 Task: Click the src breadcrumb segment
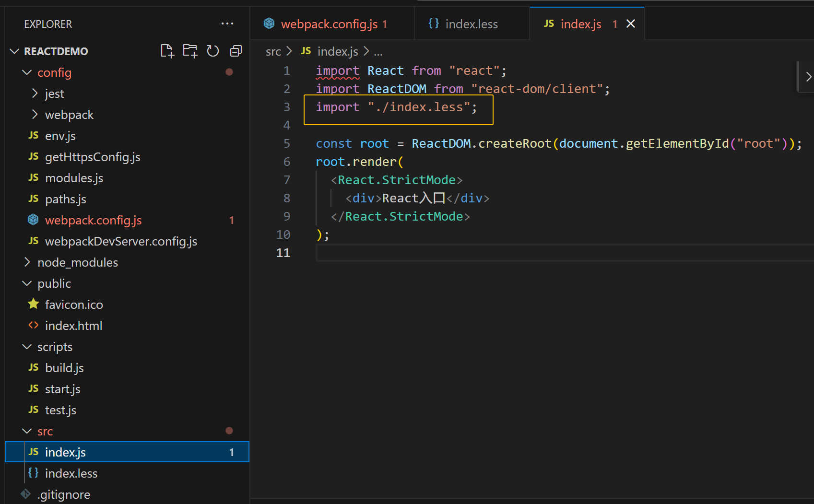[x=273, y=51]
